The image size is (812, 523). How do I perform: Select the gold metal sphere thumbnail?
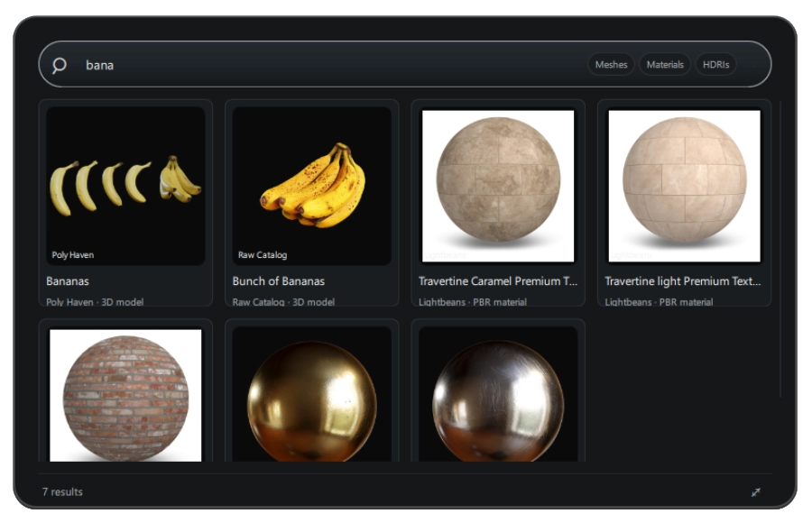pyautogui.click(x=312, y=394)
